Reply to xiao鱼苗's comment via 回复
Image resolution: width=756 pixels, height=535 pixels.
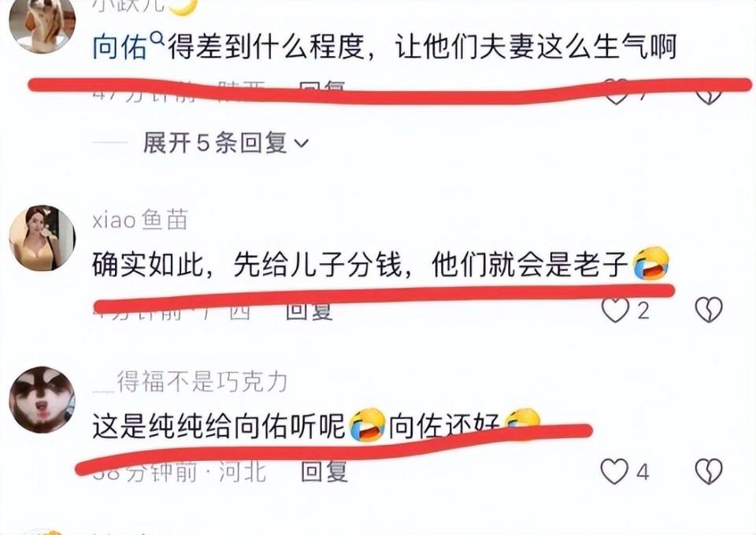(x=309, y=310)
